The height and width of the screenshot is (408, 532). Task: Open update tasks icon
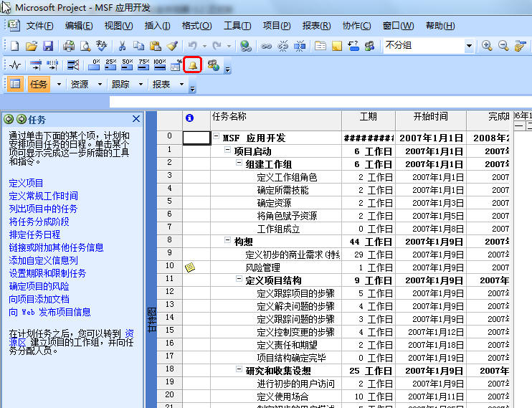[176, 65]
